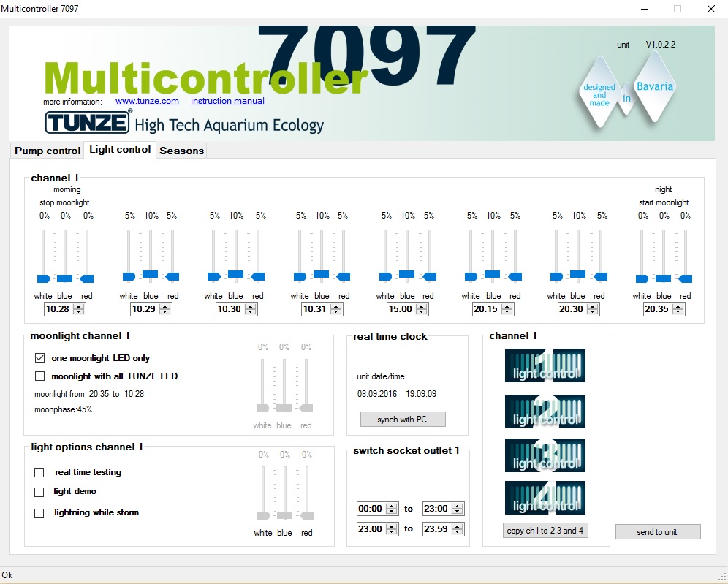The width and height of the screenshot is (728, 584).
Task: Enable the 'real time testing' option
Action: click(39, 473)
